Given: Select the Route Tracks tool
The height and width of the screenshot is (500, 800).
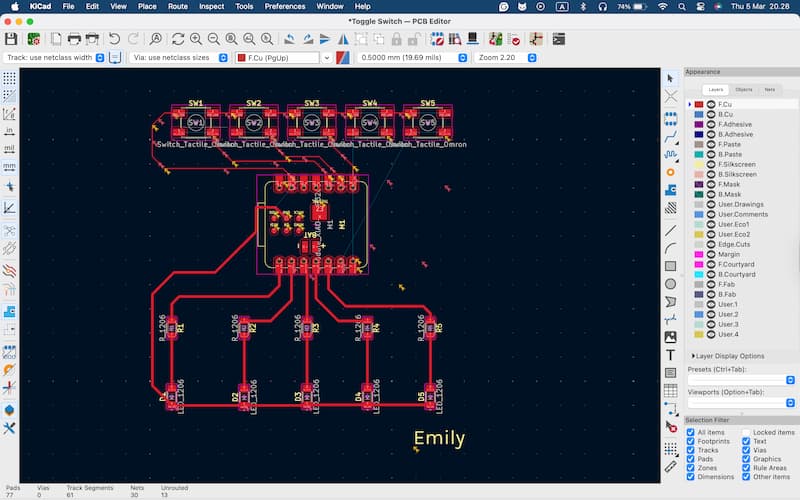Looking at the screenshot, I should (x=670, y=137).
